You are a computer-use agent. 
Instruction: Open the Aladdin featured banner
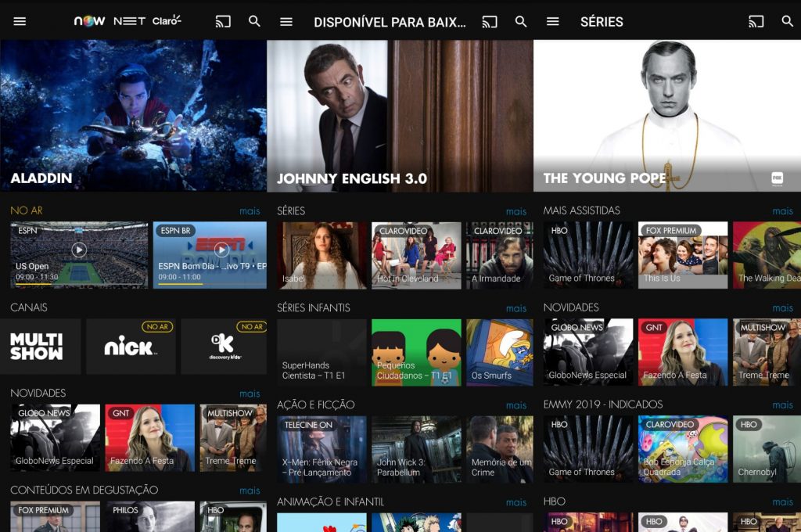tap(133, 116)
